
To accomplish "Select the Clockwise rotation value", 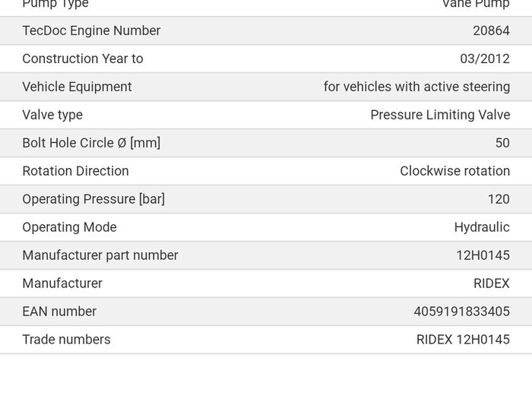I will [455, 171].
